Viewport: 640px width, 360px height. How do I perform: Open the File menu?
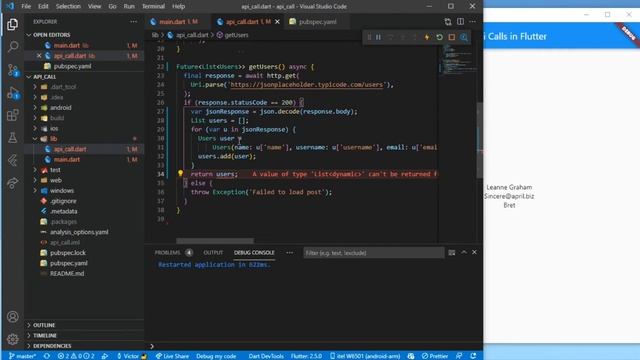click(26, 7)
